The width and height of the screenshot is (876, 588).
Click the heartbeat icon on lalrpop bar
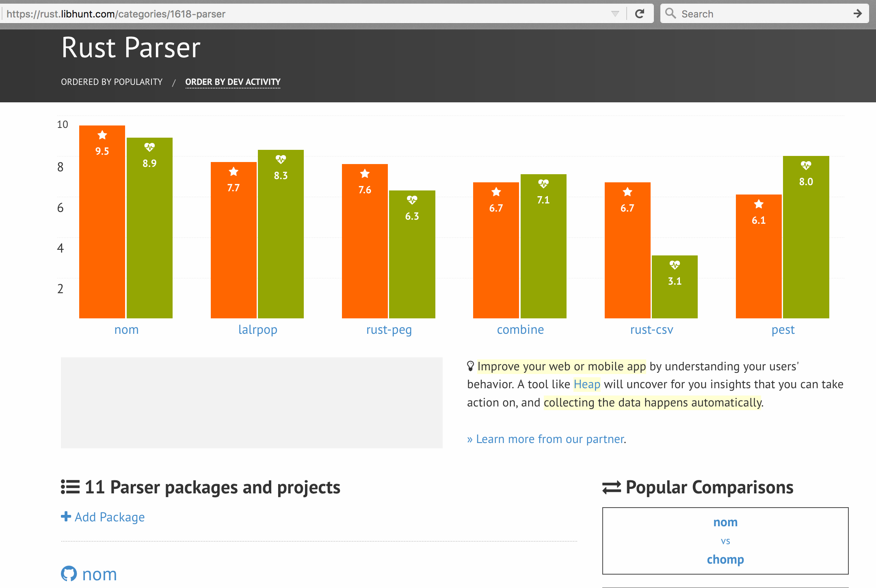(281, 159)
